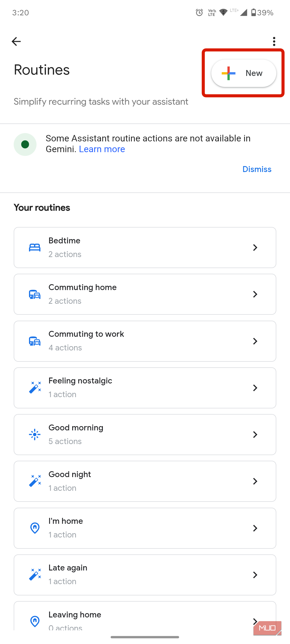Click the Good morning sun icon

(x=35, y=434)
